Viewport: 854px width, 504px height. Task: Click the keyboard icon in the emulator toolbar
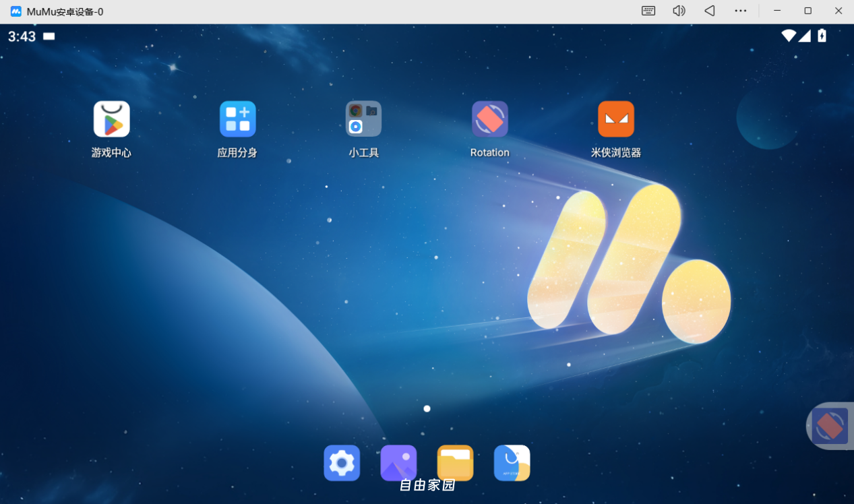(648, 11)
